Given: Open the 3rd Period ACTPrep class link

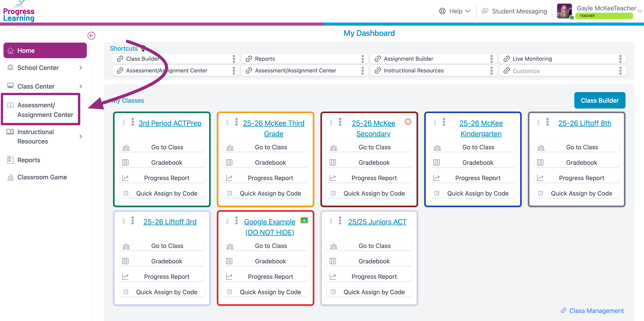Looking at the screenshot, I should (170, 123).
